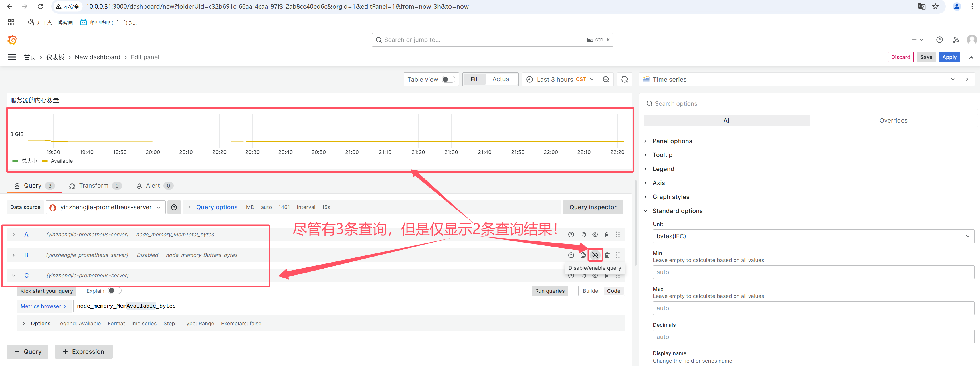The width and height of the screenshot is (980, 366).
Task: Open the data source dropdown
Action: (x=105, y=207)
